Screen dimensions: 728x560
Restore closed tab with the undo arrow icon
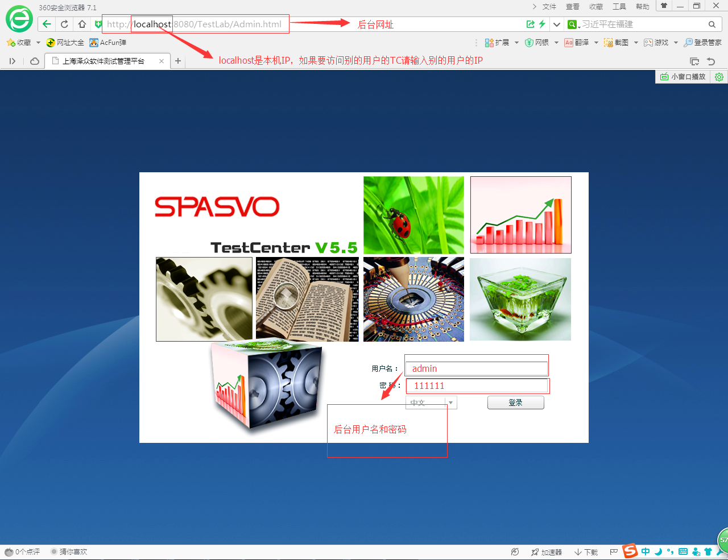click(x=711, y=61)
